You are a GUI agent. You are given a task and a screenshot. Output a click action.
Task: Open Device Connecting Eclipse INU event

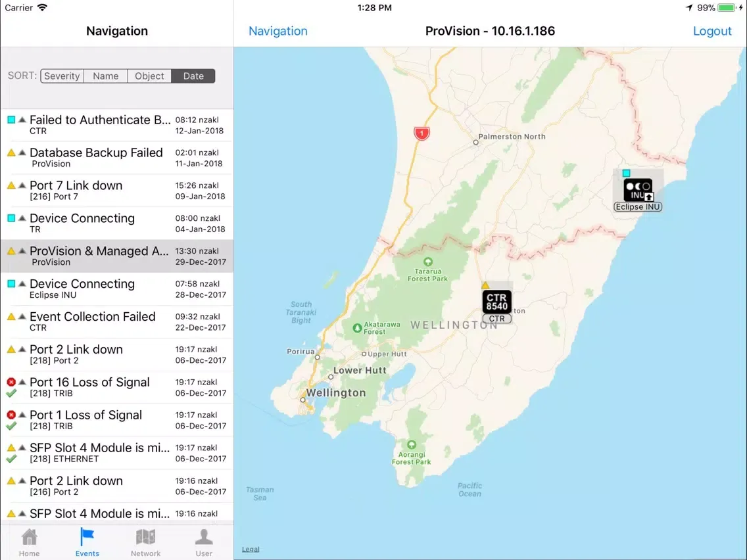pyautogui.click(x=117, y=289)
